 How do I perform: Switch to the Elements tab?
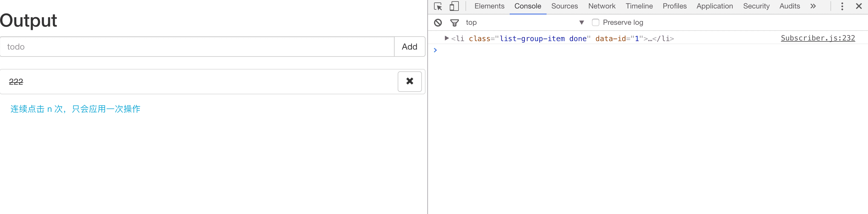click(489, 6)
